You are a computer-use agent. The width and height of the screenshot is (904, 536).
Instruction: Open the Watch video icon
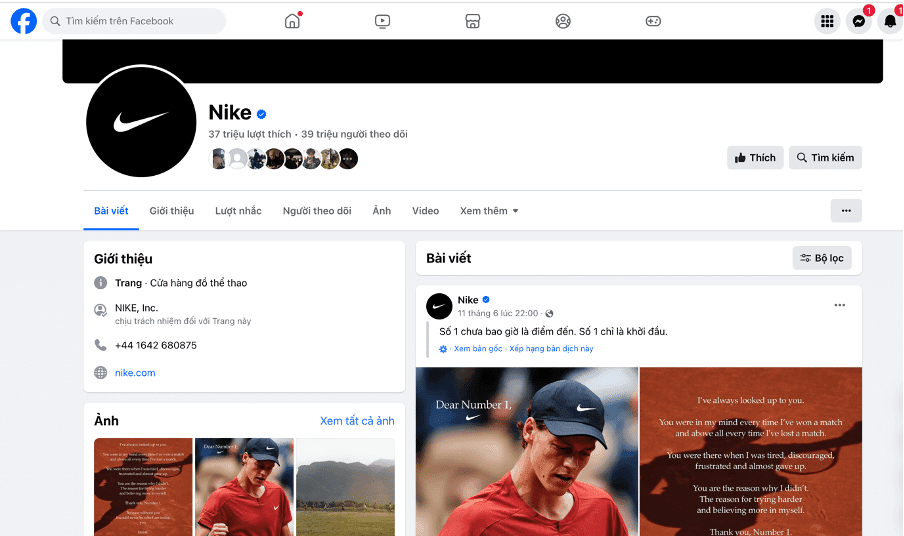[x=382, y=21]
